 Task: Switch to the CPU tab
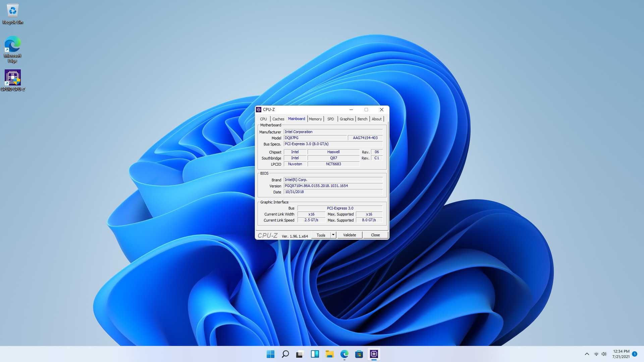(x=263, y=119)
